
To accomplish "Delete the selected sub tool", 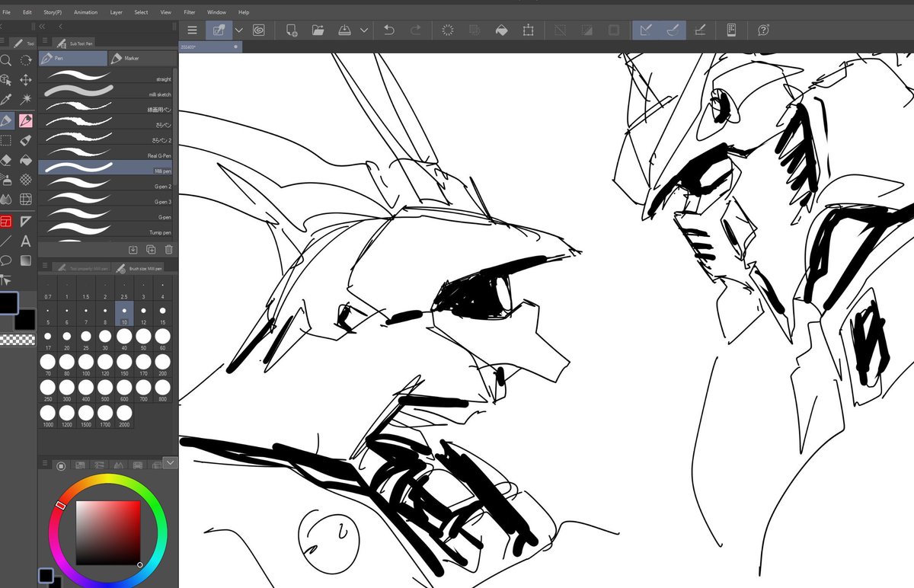I will coord(169,249).
